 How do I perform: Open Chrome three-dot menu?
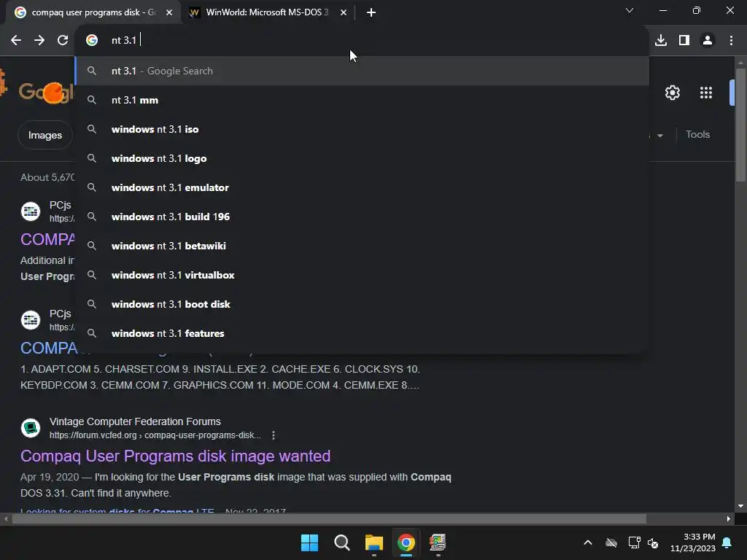tap(731, 41)
